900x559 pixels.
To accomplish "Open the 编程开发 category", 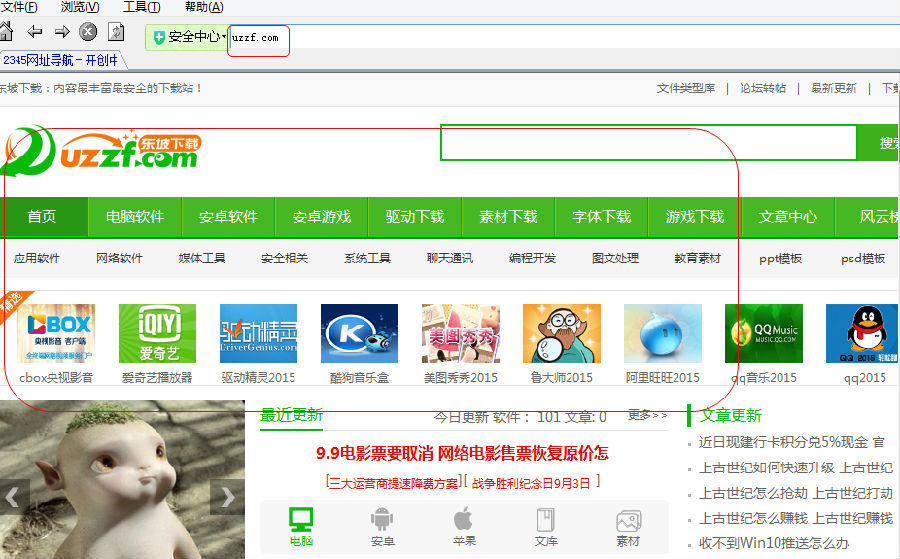I will click(533, 258).
